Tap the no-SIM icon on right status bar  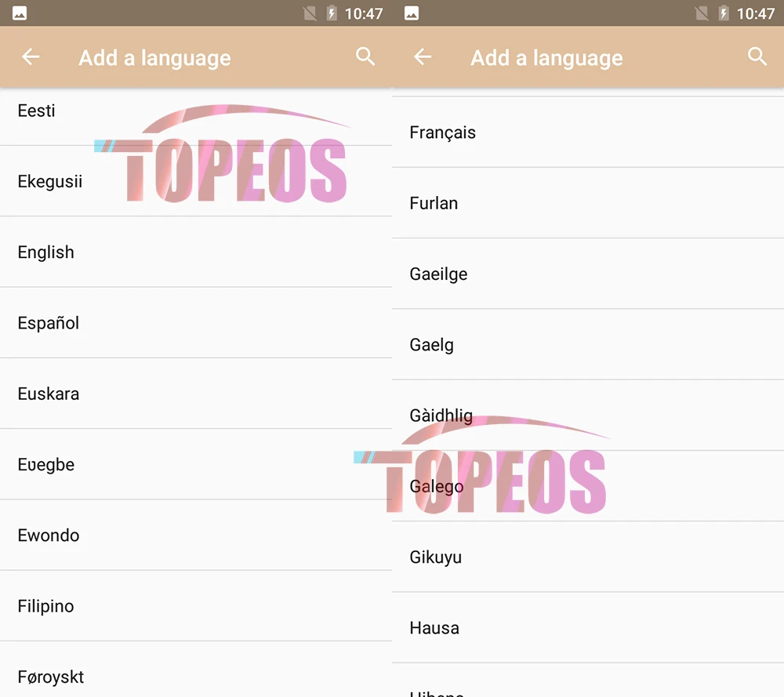702,13
